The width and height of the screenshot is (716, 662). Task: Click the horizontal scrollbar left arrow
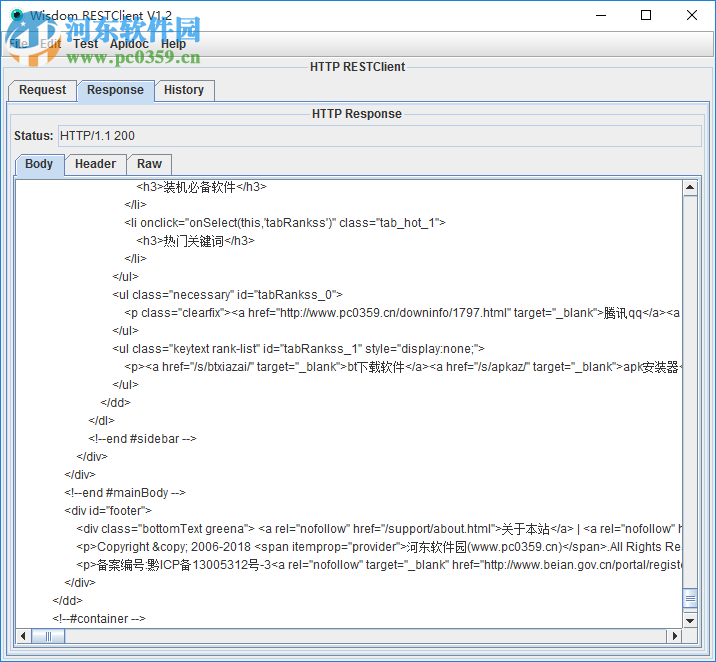(23, 636)
